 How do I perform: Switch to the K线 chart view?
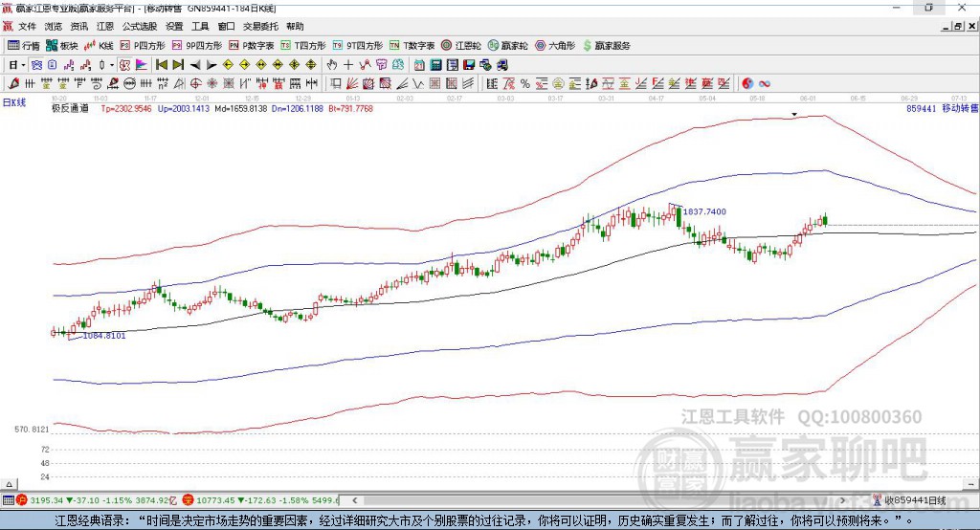(x=99, y=46)
